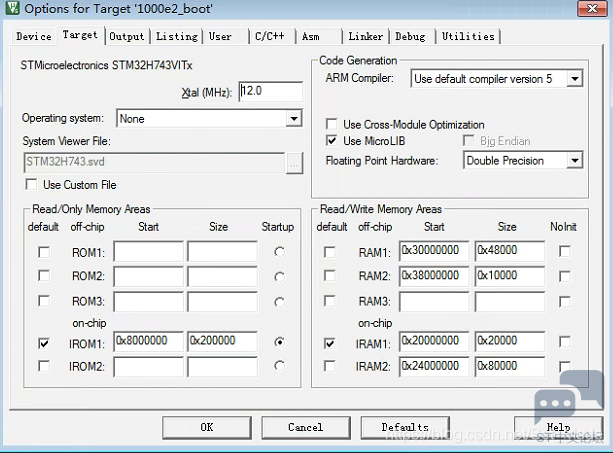Select the ROM2 Startup radio button
The image size is (613, 453).
279,277
